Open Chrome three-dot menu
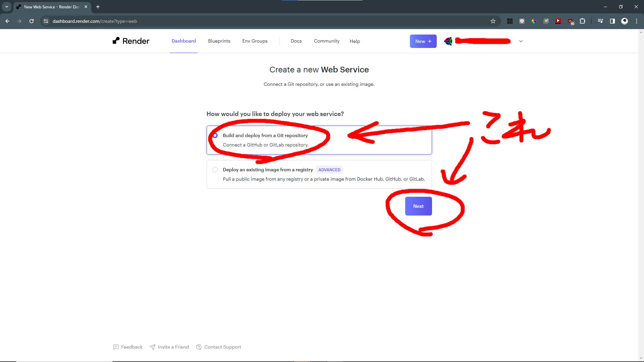The height and width of the screenshot is (362, 644). [x=636, y=21]
